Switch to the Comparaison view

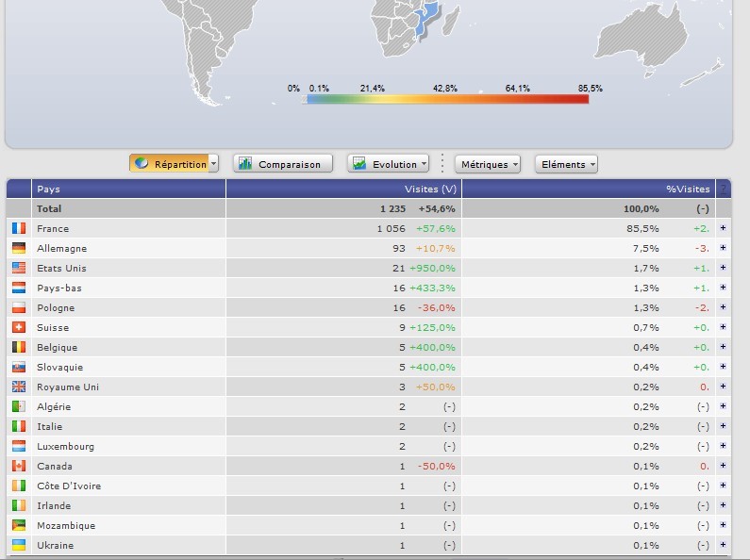pos(283,163)
